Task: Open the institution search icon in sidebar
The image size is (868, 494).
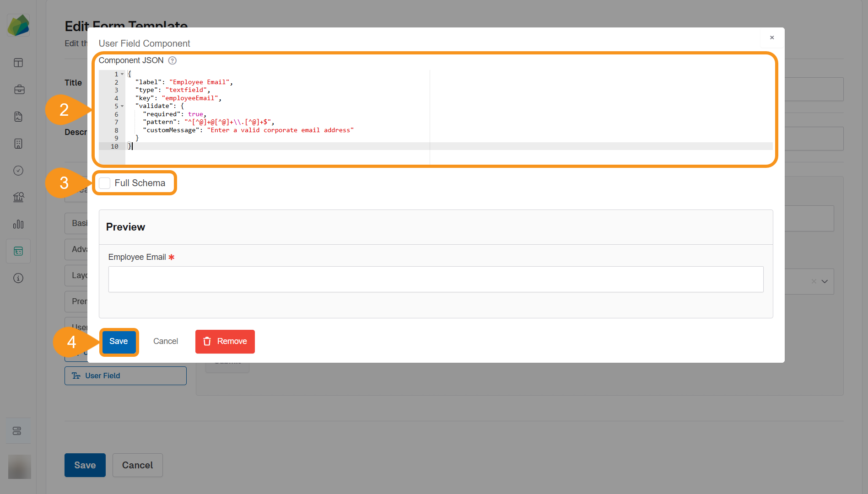Action: [18, 197]
